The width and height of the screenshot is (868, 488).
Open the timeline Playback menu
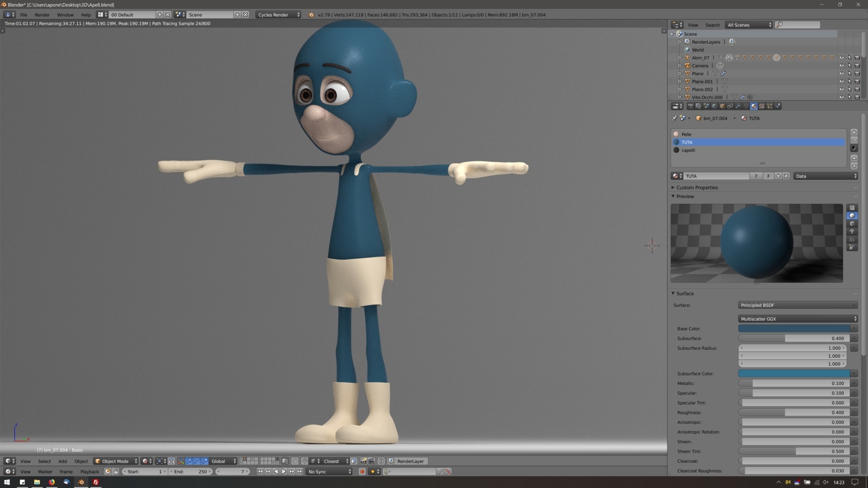[x=90, y=471]
